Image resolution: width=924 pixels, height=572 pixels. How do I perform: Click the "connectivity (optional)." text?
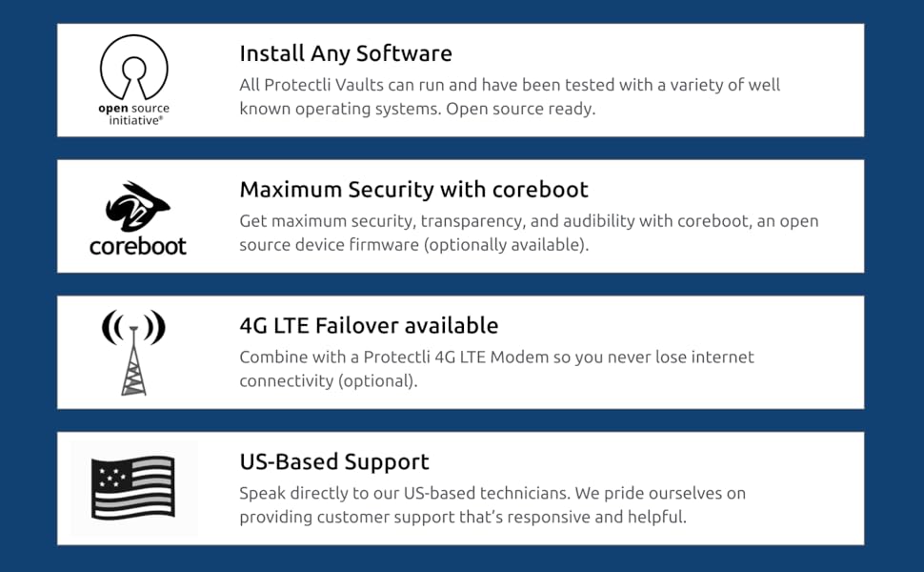point(329,381)
